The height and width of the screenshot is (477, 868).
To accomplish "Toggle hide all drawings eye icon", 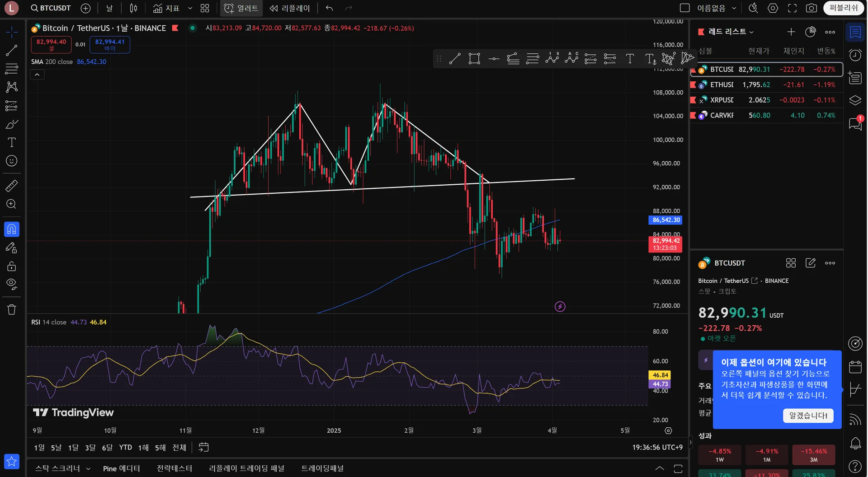I will (x=12, y=284).
